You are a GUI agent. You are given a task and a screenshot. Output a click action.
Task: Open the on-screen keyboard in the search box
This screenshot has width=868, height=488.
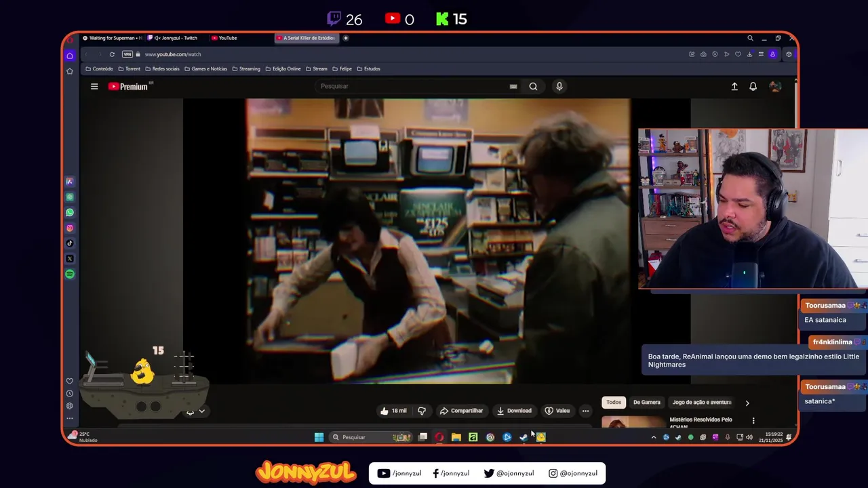[x=513, y=86]
